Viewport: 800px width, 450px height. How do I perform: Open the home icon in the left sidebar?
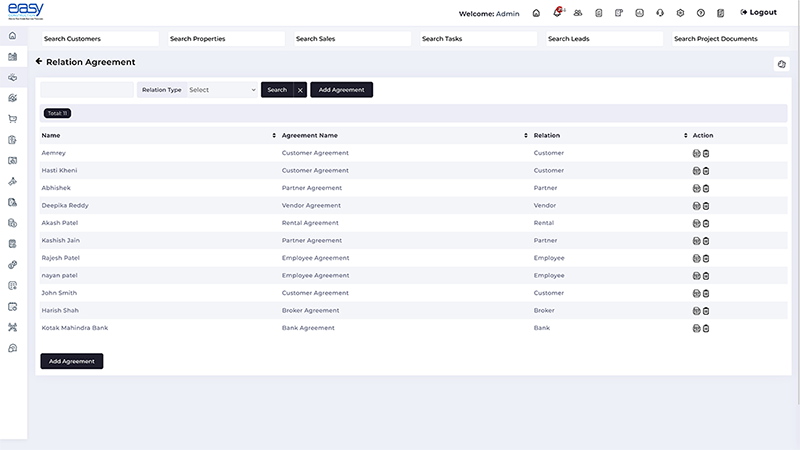tap(13, 36)
